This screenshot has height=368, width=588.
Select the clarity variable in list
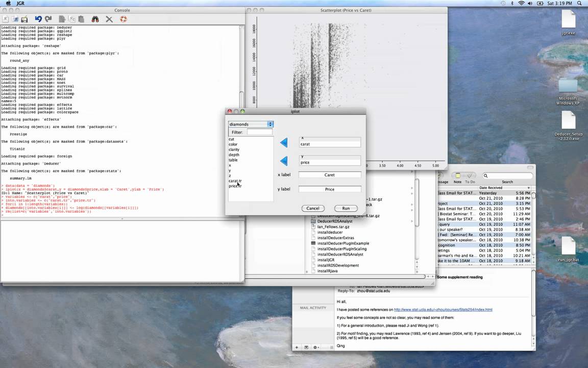[x=234, y=149]
